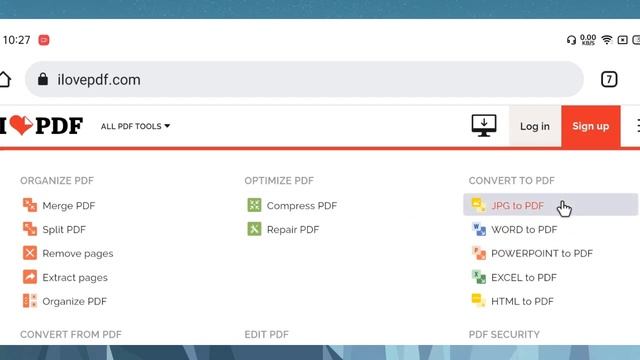
Task: Select the Compress PDF icon
Action: [x=254, y=205]
